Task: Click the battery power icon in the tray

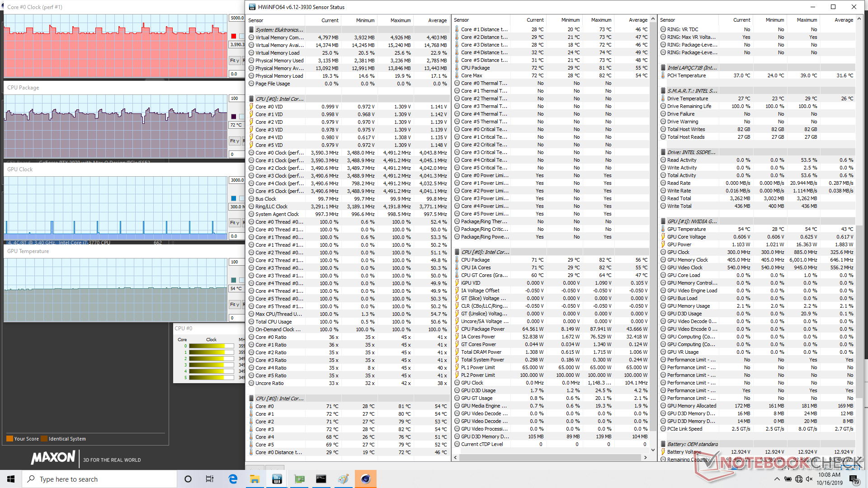Action: click(788, 479)
